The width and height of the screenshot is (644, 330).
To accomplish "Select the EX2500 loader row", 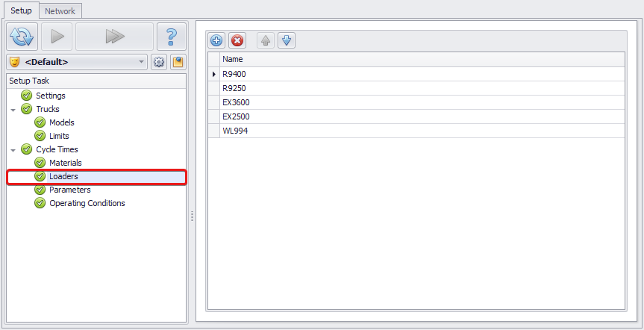I will click(x=422, y=116).
